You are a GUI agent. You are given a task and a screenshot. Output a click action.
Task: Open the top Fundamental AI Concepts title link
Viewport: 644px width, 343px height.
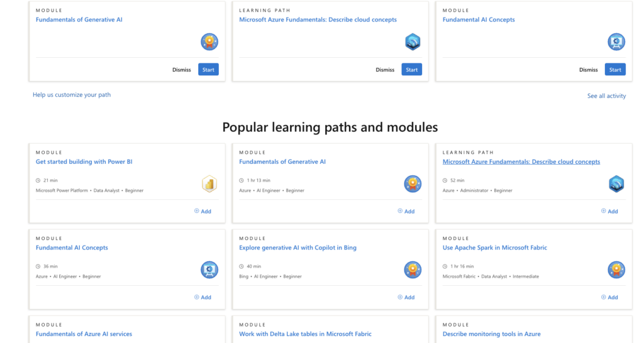[x=479, y=19]
